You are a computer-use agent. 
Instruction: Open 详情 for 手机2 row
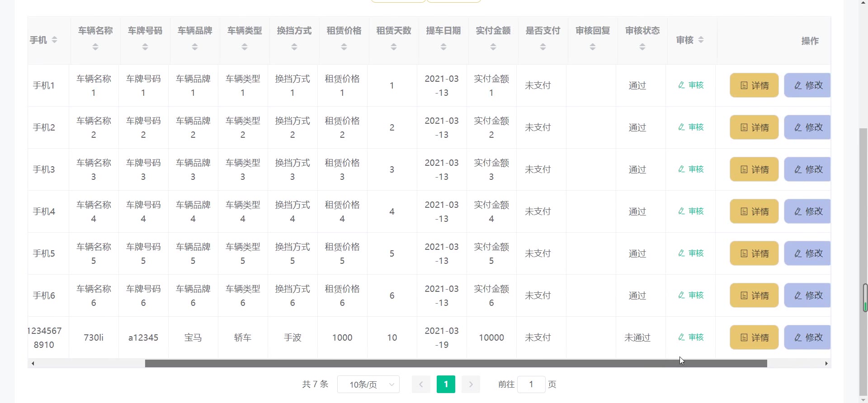[x=754, y=127]
